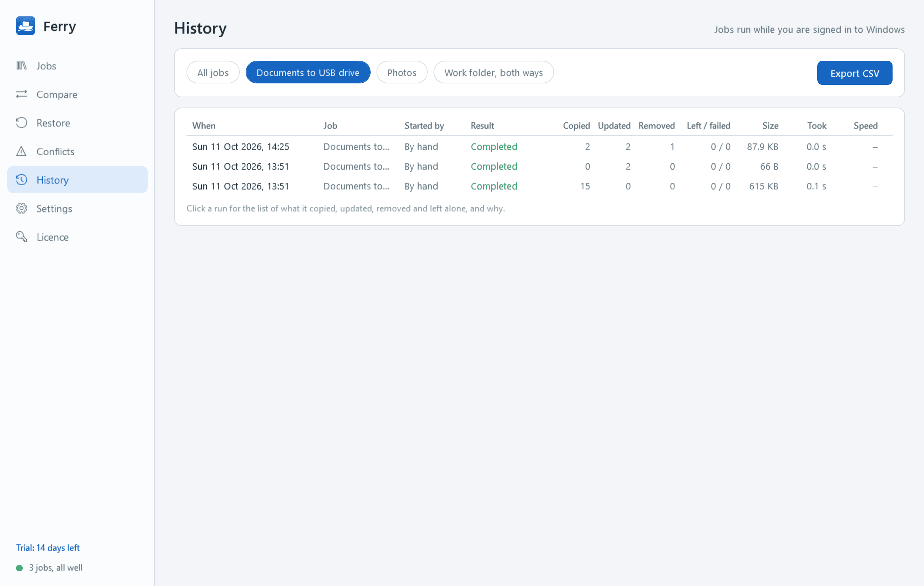Open the run that copied 15 files
The image size is (924, 586).
pyautogui.click(x=539, y=186)
